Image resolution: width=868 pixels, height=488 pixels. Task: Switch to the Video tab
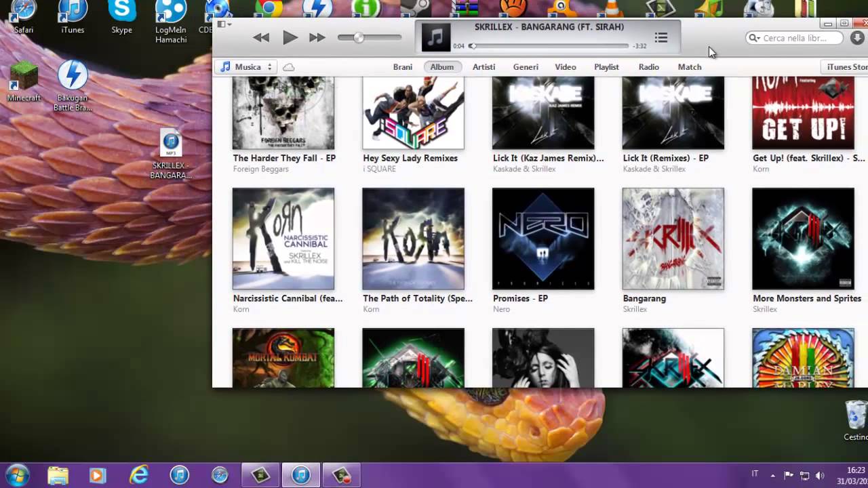566,67
